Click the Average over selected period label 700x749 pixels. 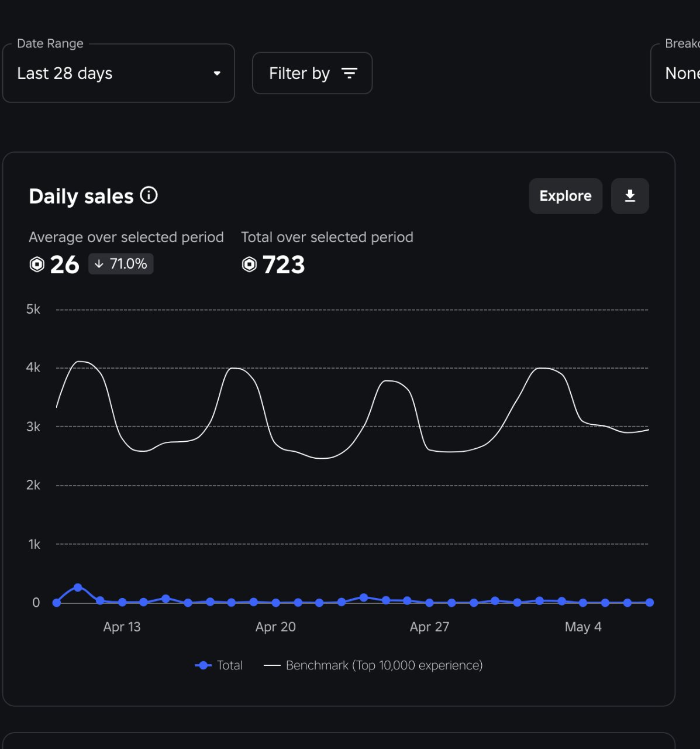coord(126,237)
